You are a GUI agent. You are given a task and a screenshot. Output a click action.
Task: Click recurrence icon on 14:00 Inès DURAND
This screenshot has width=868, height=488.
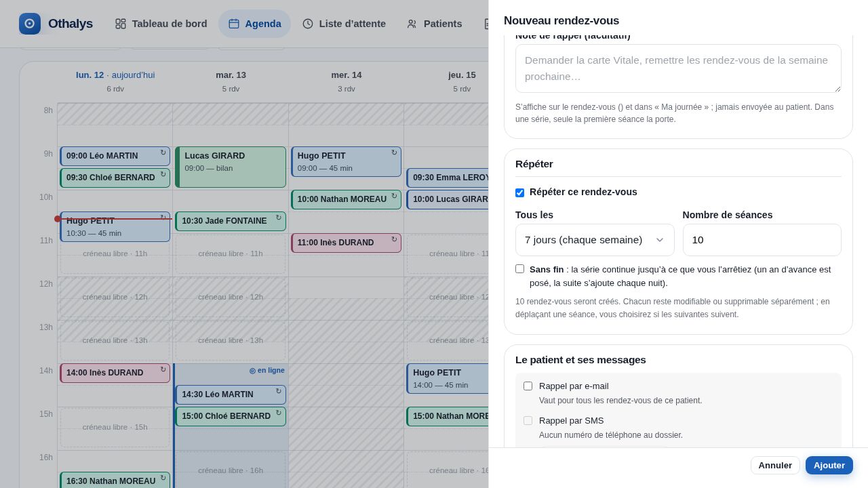click(163, 370)
